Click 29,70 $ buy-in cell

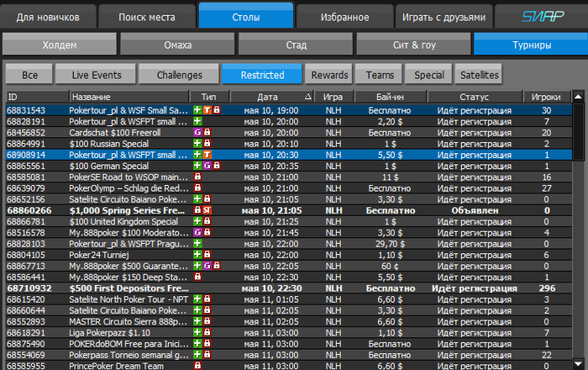(390, 244)
